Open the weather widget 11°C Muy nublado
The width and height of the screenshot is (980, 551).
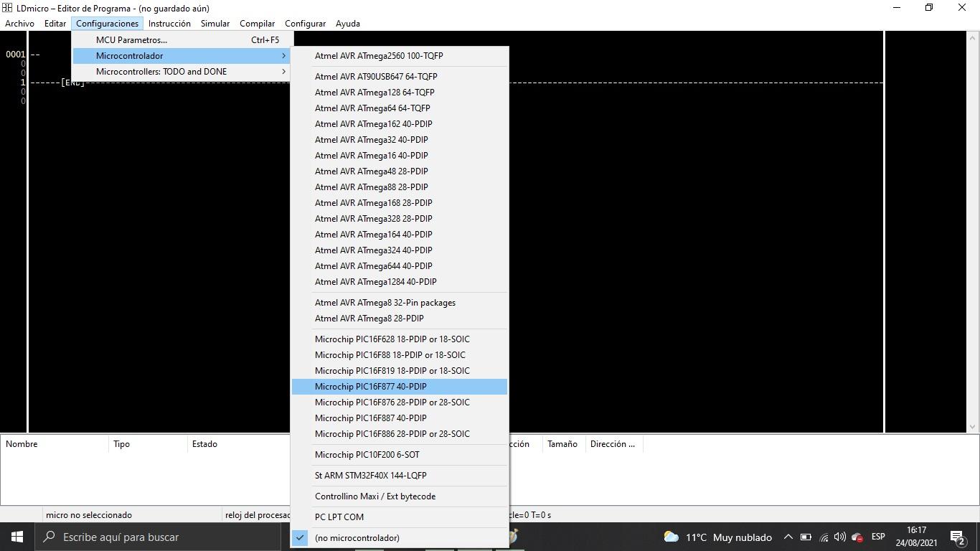717,537
